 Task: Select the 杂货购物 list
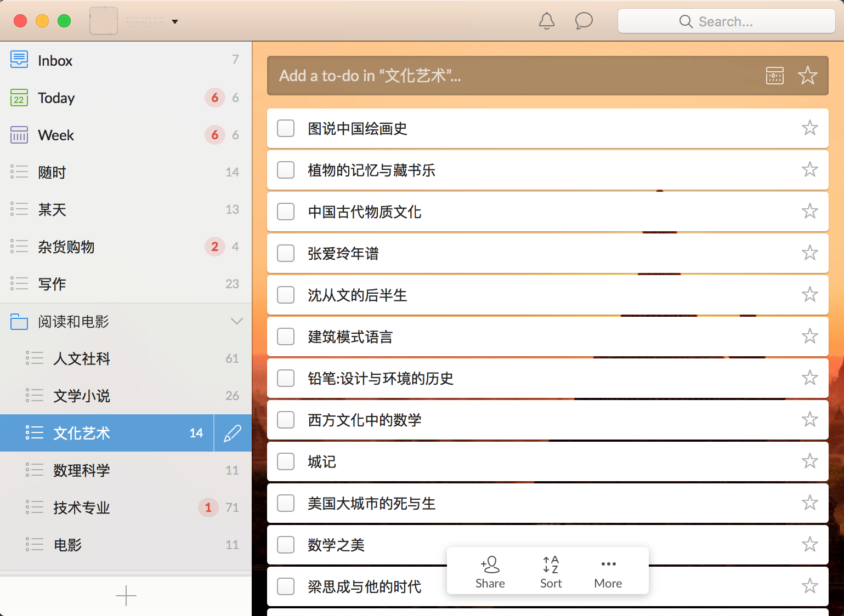click(x=126, y=247)
